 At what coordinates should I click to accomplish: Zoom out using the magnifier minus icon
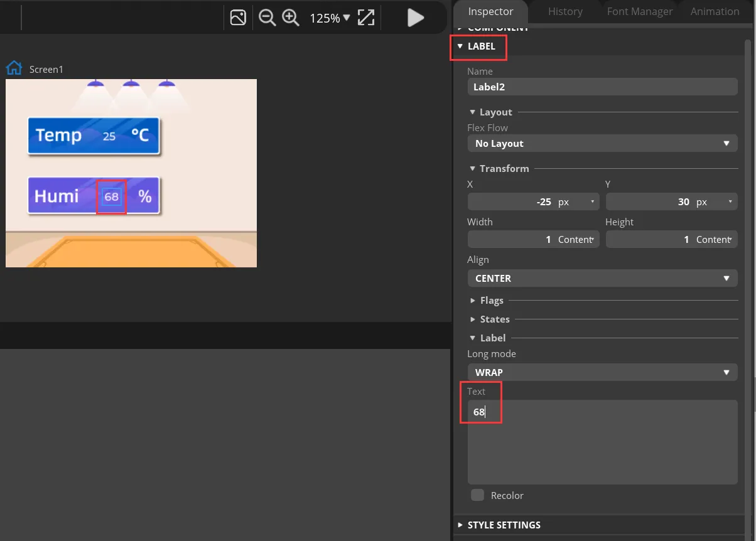point(267,18)
